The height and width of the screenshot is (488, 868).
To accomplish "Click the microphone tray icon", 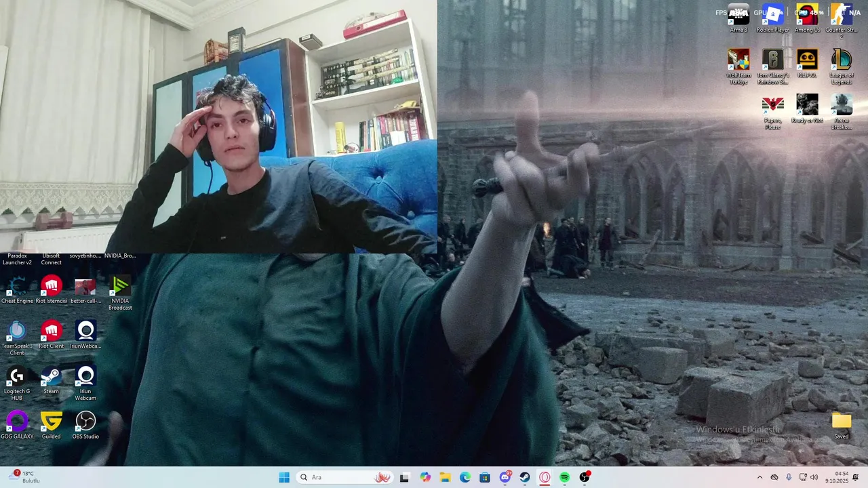I will click(789, 477).
